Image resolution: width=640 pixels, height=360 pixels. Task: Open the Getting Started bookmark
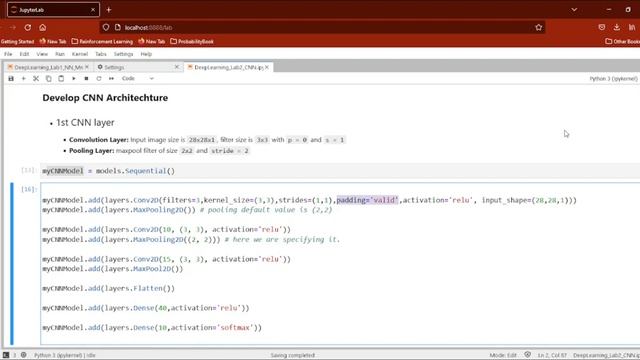tap(18, 42)
